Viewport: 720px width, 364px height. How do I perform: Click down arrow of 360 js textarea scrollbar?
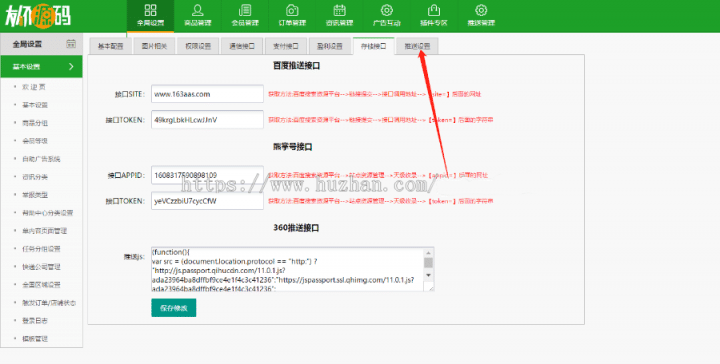click(x=428, y=275)
